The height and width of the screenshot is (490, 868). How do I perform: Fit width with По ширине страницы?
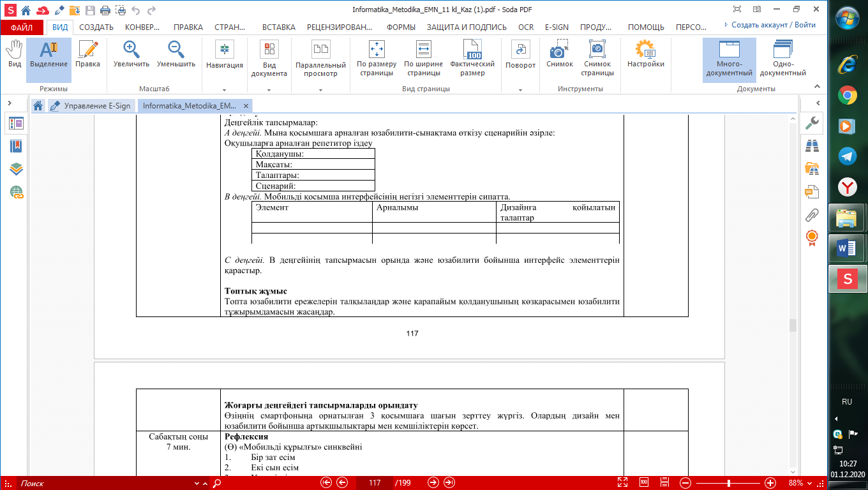click(423, 59)
